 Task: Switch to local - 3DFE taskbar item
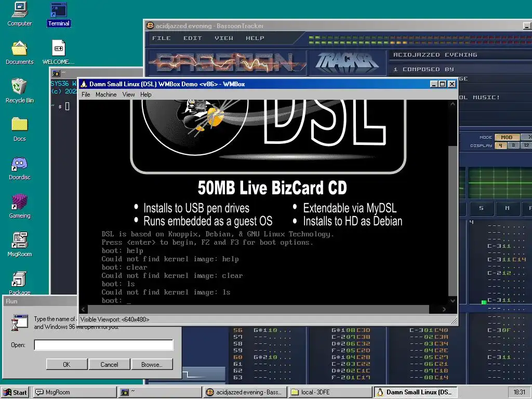click(331, 392)
